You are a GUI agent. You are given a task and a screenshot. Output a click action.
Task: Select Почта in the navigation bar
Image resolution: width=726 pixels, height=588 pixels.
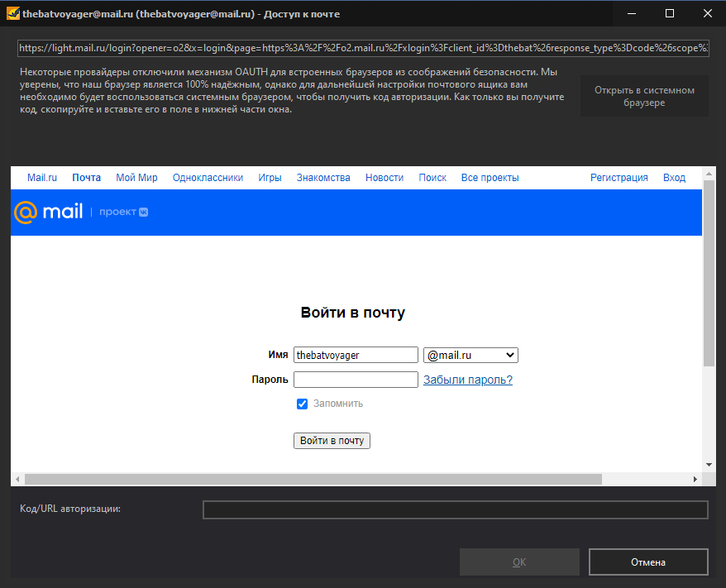[87, 178]
